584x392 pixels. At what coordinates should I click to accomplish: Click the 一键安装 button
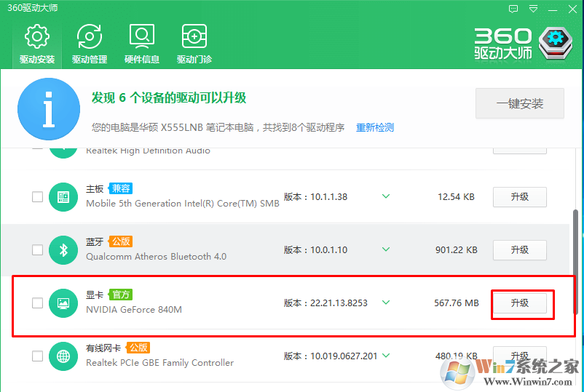[x=520, y=103]
